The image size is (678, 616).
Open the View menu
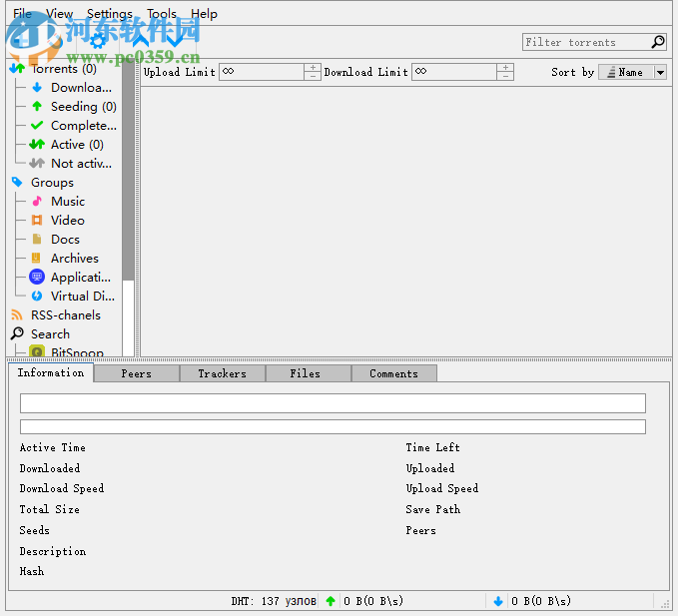click(60, 14)
